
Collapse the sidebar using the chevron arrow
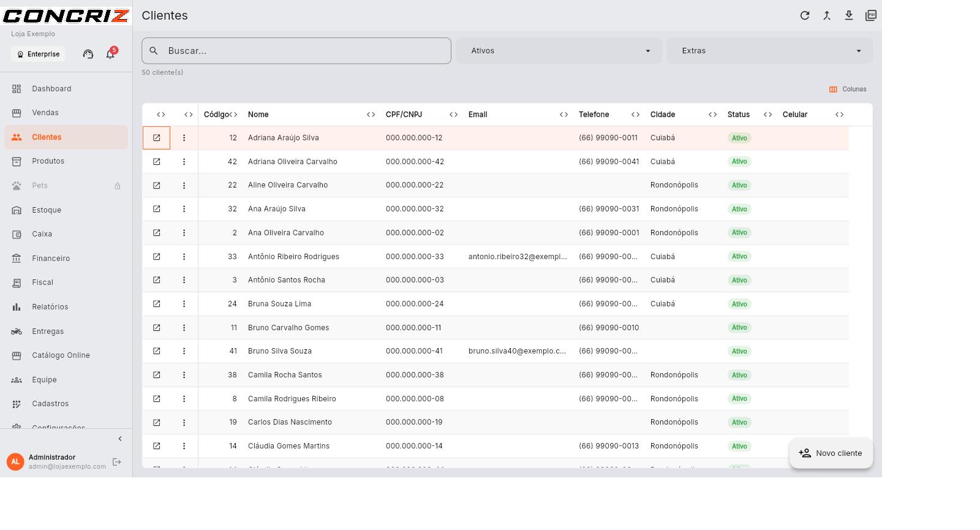[x=120, y=439]
